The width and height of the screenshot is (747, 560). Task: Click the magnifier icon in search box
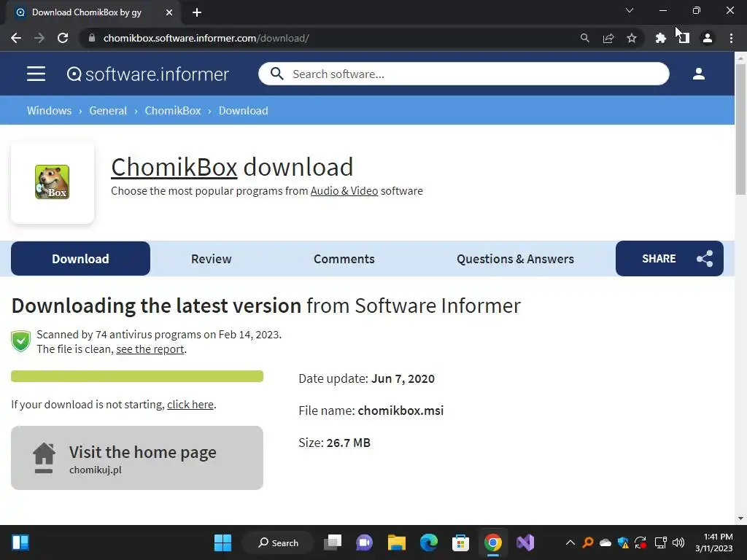pyautogui.click(x=276, y=74)
